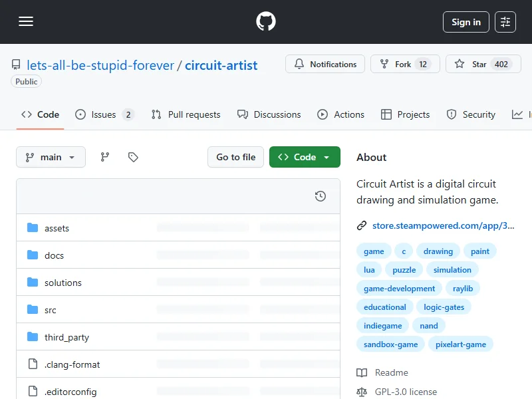
Task: Open the assets folder
Action: pos(57,228)
